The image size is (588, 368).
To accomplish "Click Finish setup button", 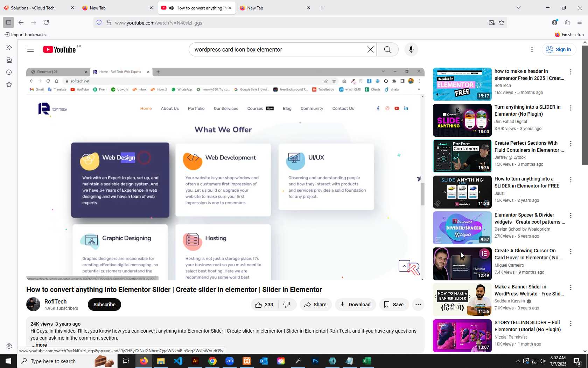I will (569, 34).
